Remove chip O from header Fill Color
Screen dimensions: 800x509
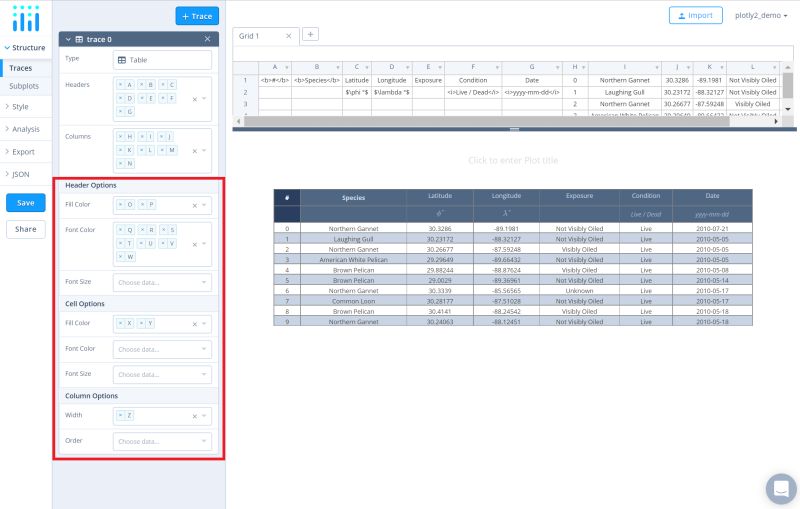click(x=120, y=205)
